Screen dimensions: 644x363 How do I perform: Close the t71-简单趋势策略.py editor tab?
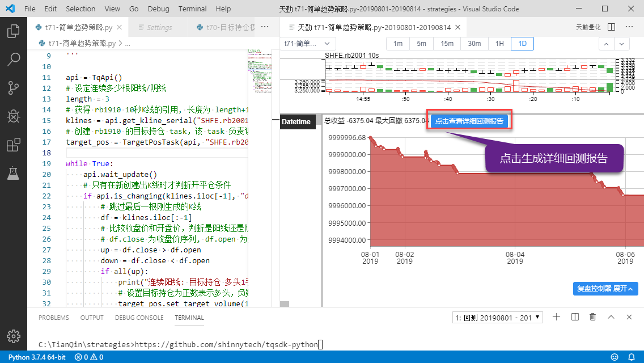(x=120, y=27)
